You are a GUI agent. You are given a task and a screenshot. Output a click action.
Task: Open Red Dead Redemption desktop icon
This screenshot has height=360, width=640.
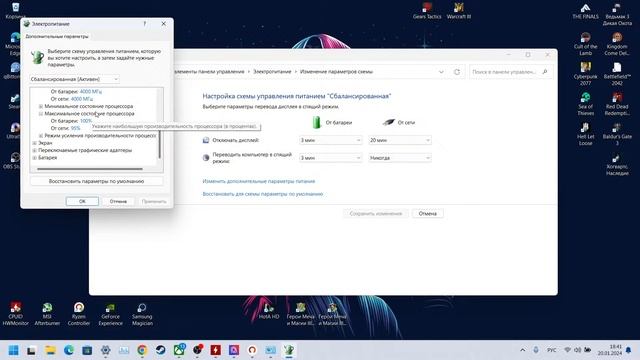(x=617, y=104)
